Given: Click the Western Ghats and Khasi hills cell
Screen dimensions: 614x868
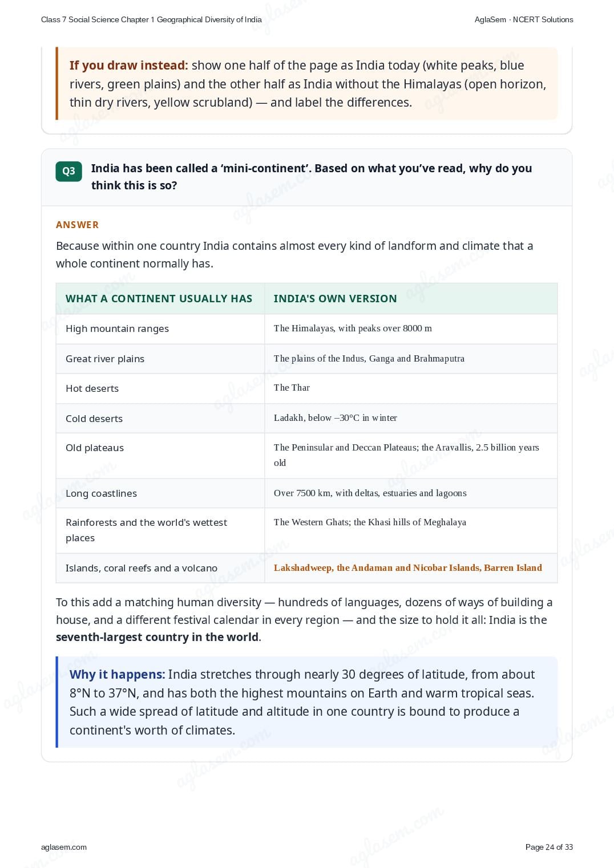Looking at the screenshot, I should point(411,530).
